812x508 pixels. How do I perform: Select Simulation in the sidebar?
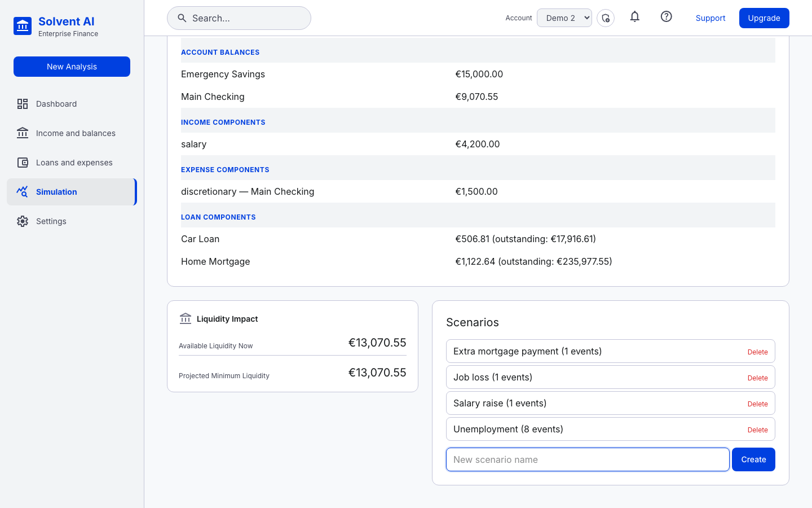point(72,192)
